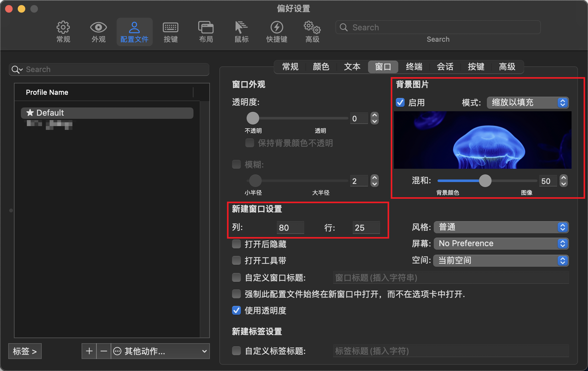Click the plus button to add profile
588x371 pixels.
pos(89,351)
